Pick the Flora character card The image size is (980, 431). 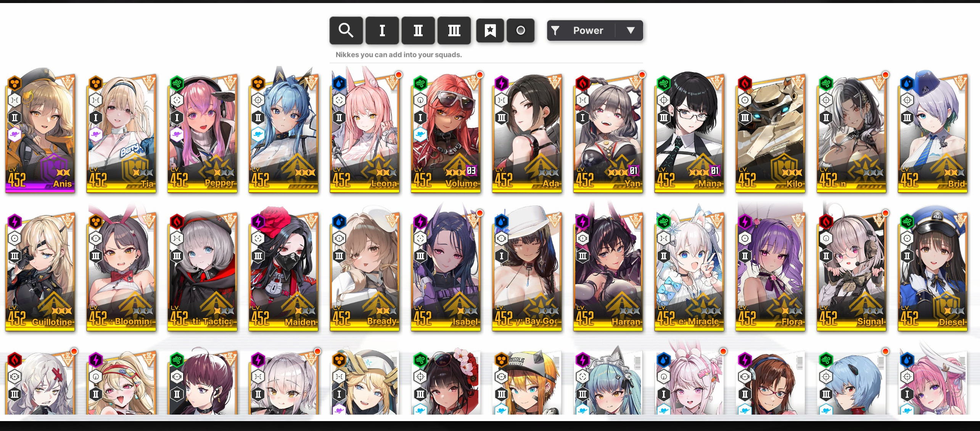coord(770,270)
